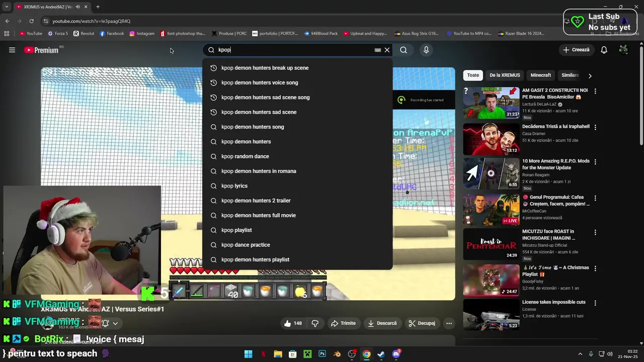Open Windows Start menu
The width and height of the screenshot is (644, 362).
point(248,354)
